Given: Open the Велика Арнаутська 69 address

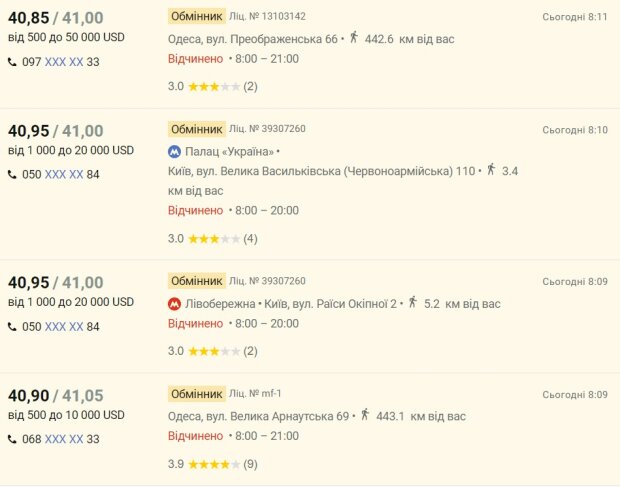Looking at the screenshot, I should [258, 416].
